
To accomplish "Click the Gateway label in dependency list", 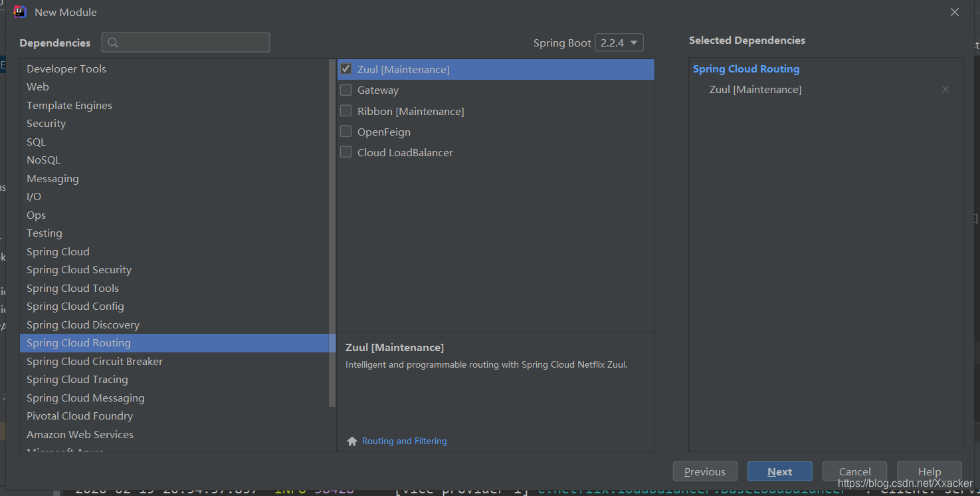I will (378, 90).
